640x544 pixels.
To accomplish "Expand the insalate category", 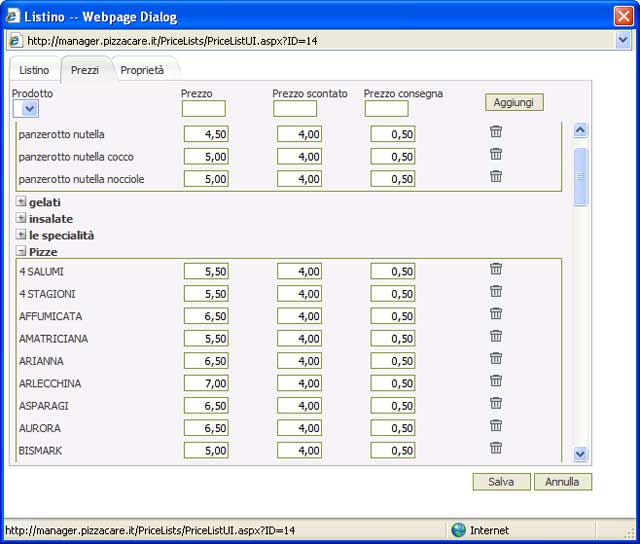I will 21,218.
